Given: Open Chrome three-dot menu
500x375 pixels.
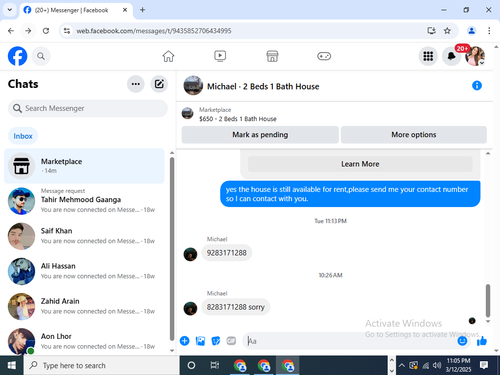Looking at the screenshot, I should click(x=489, y=31).
